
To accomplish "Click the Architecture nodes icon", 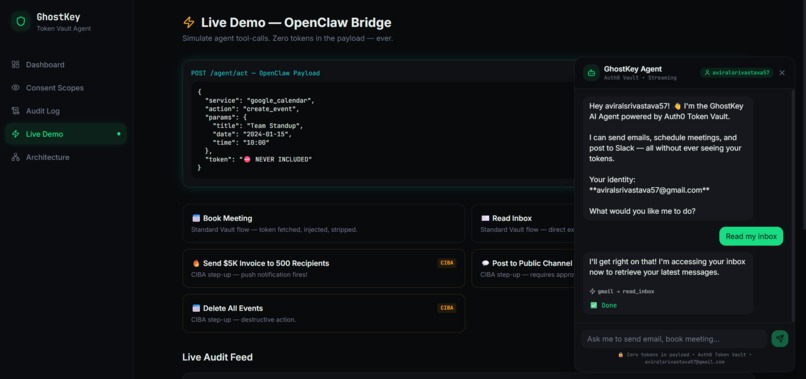I will [x=15, y=157].
